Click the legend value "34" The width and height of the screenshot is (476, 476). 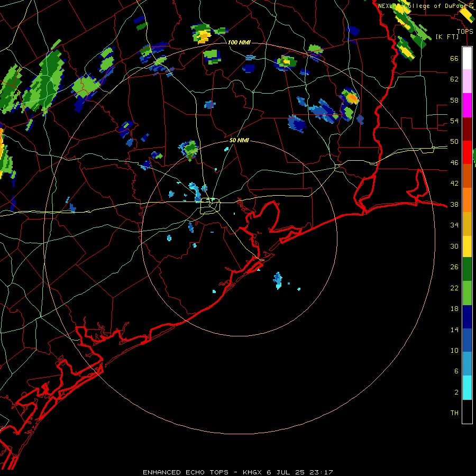click(454, 225)
